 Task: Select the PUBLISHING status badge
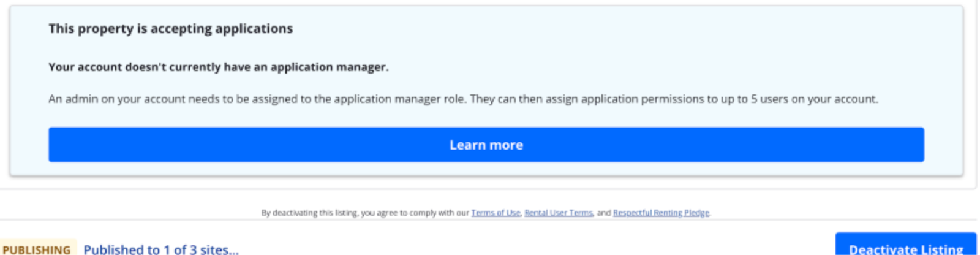(37, 248)
